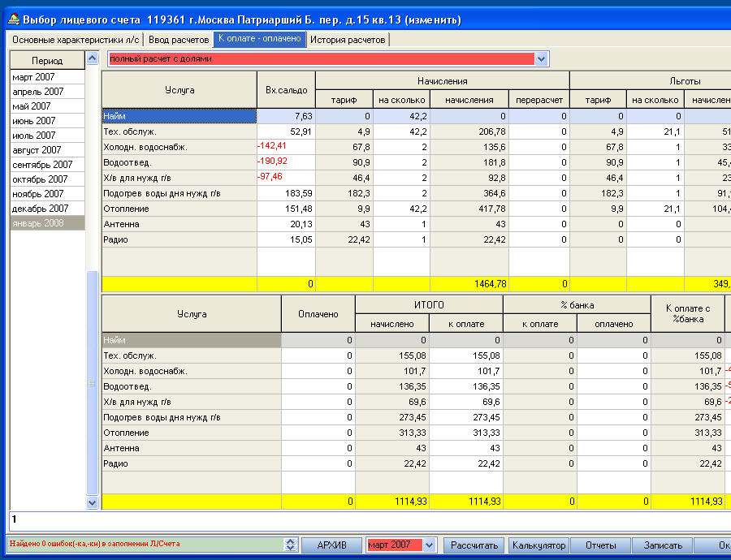Image resolution: width=731 pixels, height=560 pixels.
Task: Open the 'Калькулятор' button
Action: pos(539,545)
